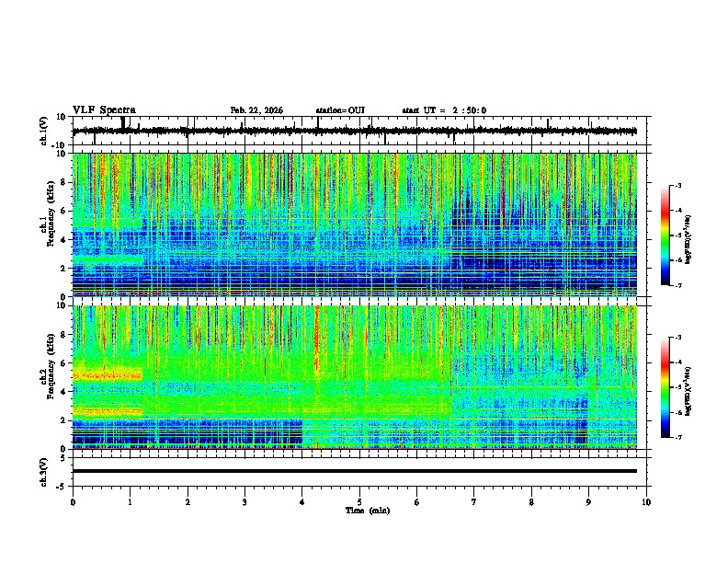
Task: Click the ch.1 spectrogram "8" kHz tick label
Action: [63, 182]
